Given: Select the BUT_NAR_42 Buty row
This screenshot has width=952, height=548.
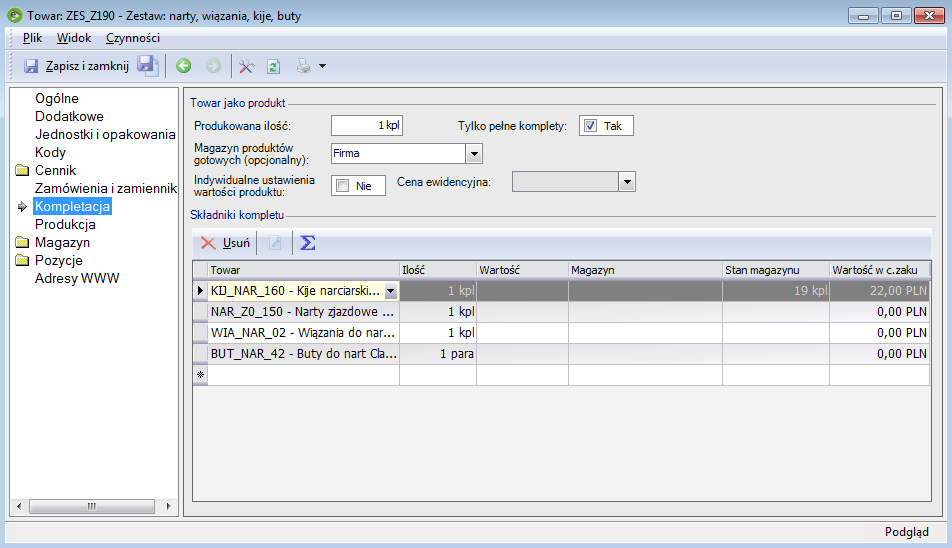Looking at the screenshot, I should tap(561, 354).
